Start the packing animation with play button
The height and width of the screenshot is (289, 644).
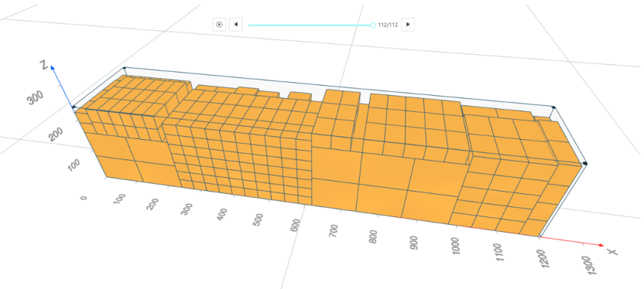pyautogui.click(x=219, y=25)
